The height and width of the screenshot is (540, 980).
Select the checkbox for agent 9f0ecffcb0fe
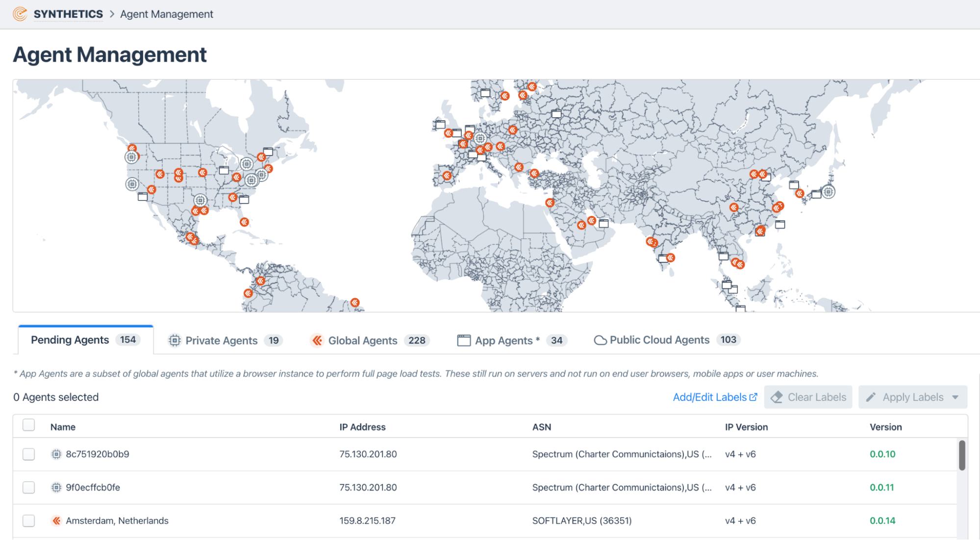click(x=29, y=488)
